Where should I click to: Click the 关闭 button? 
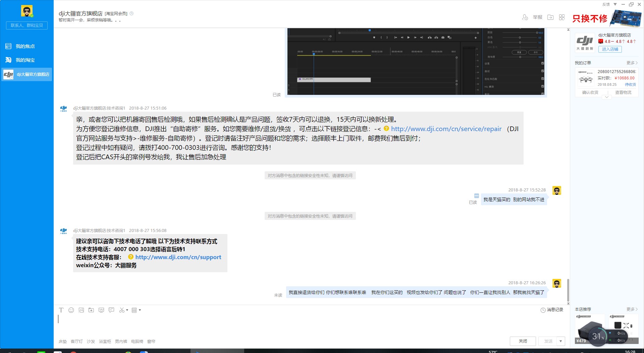(523, 341)
